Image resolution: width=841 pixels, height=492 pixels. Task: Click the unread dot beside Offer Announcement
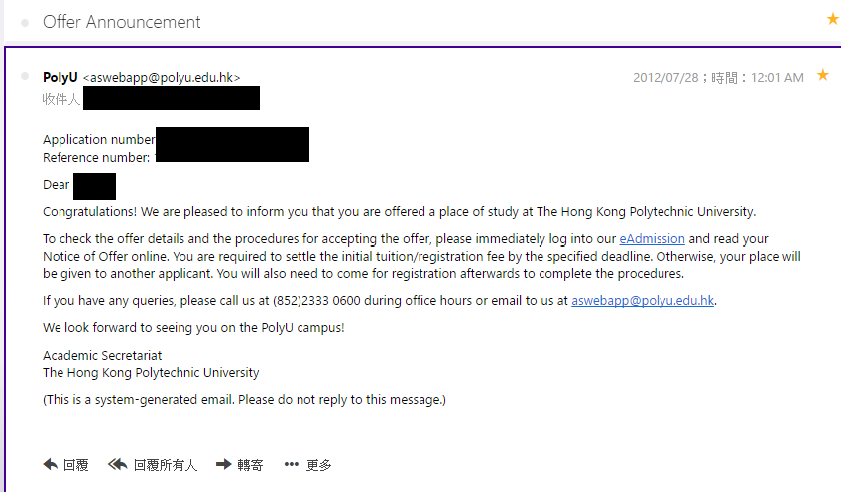(x=25, y=23)
